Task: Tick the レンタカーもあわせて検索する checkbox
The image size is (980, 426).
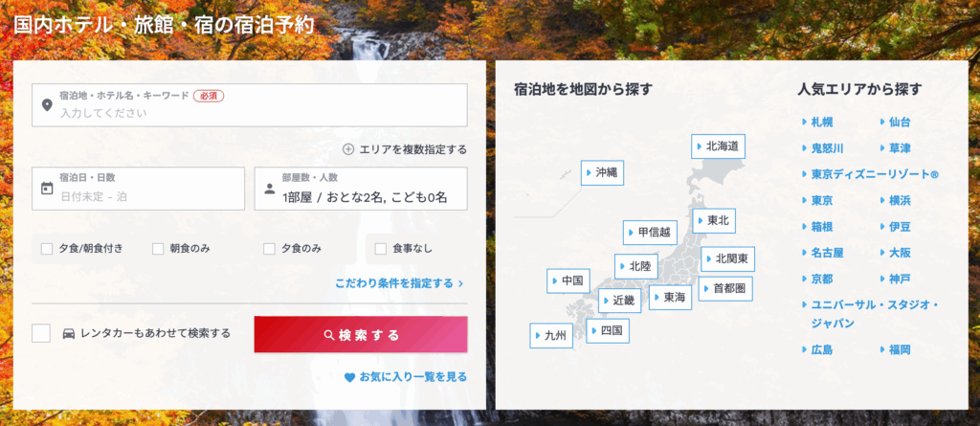Action: (x=41, y=333)
